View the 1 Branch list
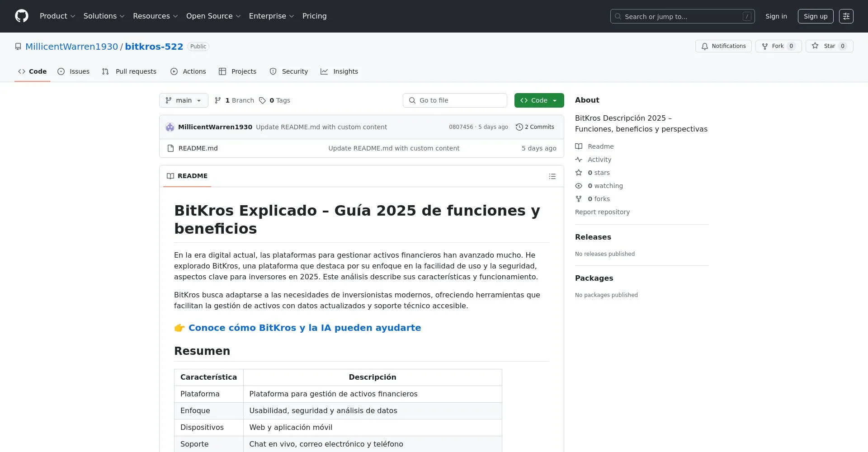Image resolution: width=868 pixels, height=452 pixels. point(234,100)
